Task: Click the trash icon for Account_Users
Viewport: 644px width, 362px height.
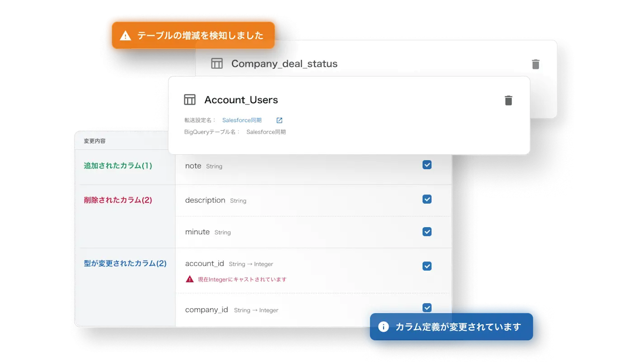Action: pos(509,101)
